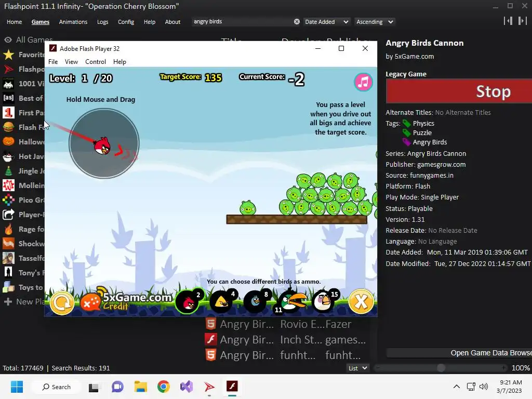532x399 pixels.
Task: Open Favorites playlist star icon
Action: 8,55
